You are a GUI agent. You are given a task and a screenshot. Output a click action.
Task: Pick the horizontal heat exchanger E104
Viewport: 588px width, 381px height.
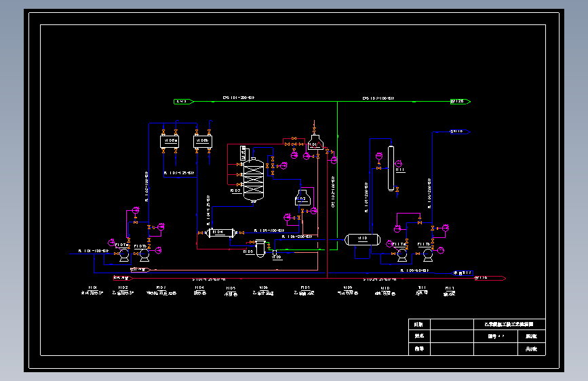(221, 233)
